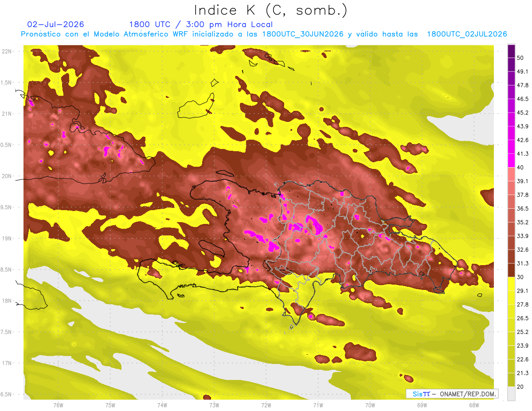The height and width of the screenshot is (411, 532).
Task: Click colorbar value "27.8"
Action: pyautogui.click(x=523, y=305)
